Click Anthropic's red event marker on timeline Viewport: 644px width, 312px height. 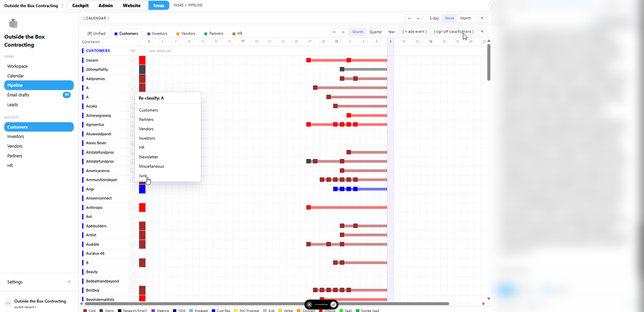pos(309,208)
